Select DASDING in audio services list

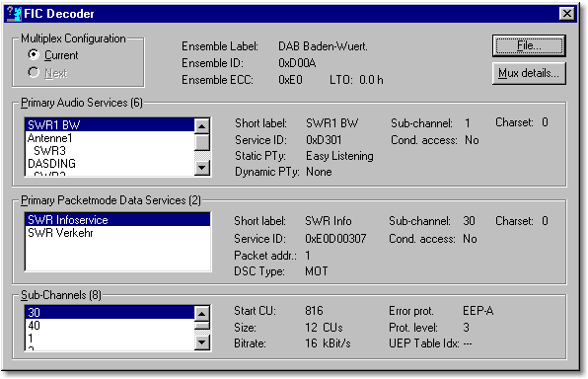[x=110, y=164]
